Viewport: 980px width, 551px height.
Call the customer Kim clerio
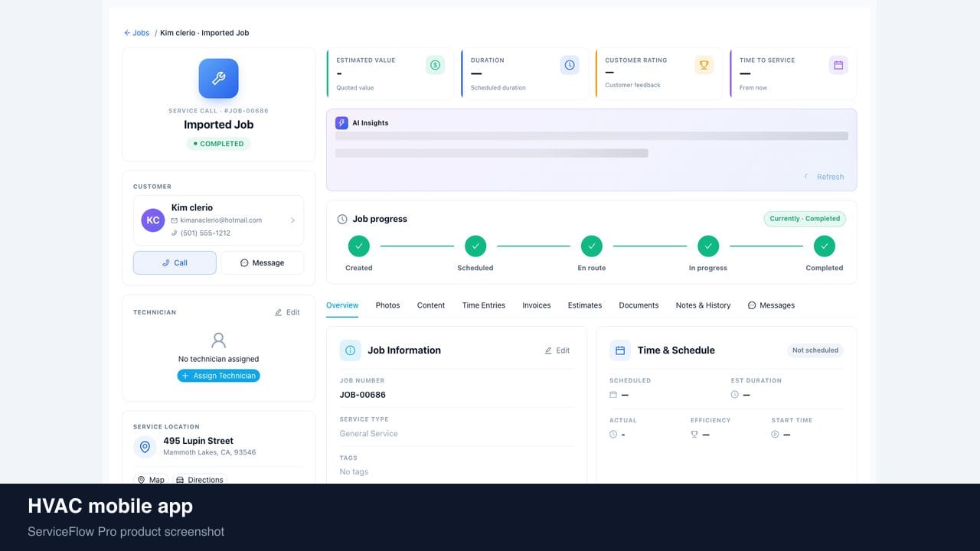tap(175, 262)
